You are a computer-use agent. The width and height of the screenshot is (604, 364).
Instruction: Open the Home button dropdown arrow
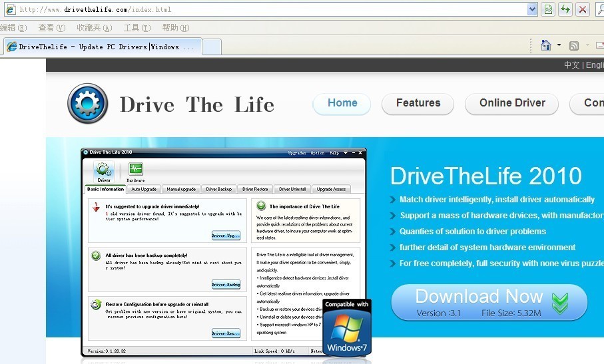pyautogui.click(x=559, y=45)
